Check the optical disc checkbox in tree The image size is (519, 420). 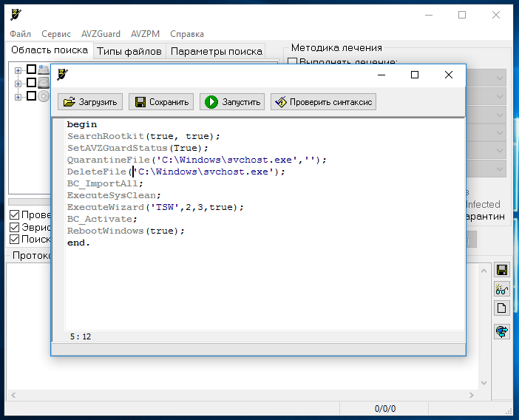coord(32,95)
